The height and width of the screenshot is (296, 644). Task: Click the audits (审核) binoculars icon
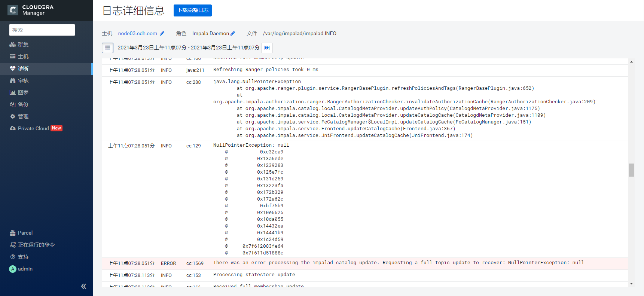pos(13,80)
